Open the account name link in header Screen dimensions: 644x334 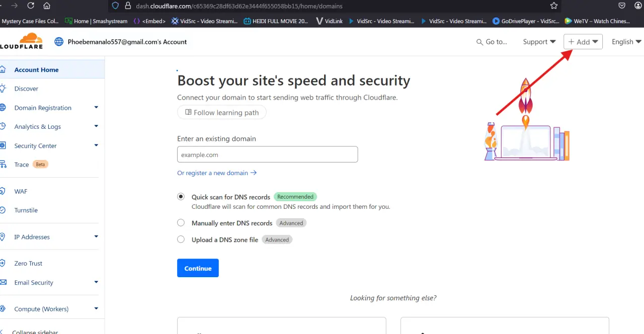click(x=127, y=42)
